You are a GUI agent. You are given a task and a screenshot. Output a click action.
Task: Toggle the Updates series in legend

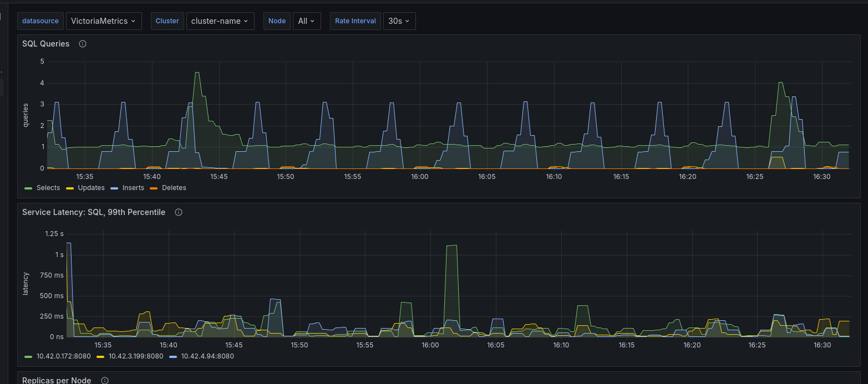pos(91,188)
